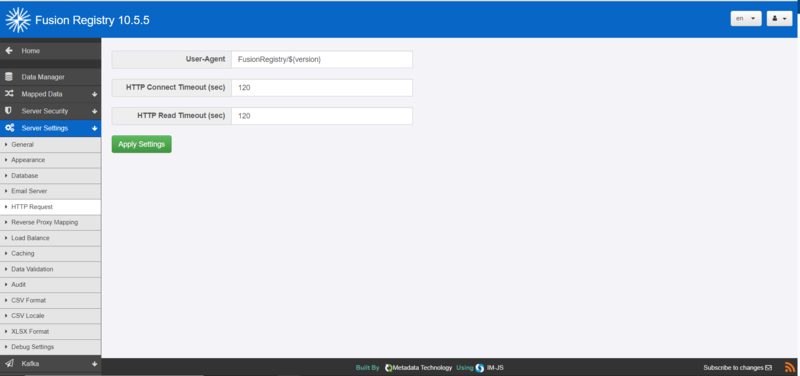Click 'HTTP Connect Timeout (sec)' label
The width and height of the screenshot is (800, 376).
[176, 88]
